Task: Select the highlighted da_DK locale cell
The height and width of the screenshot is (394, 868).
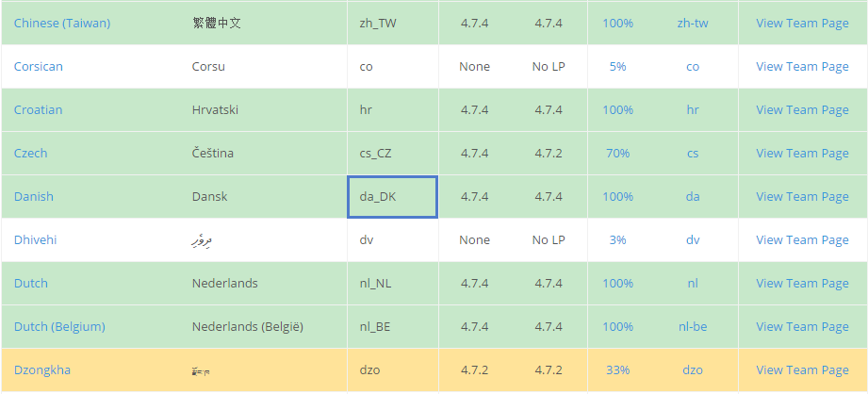Action: point(392,196)
